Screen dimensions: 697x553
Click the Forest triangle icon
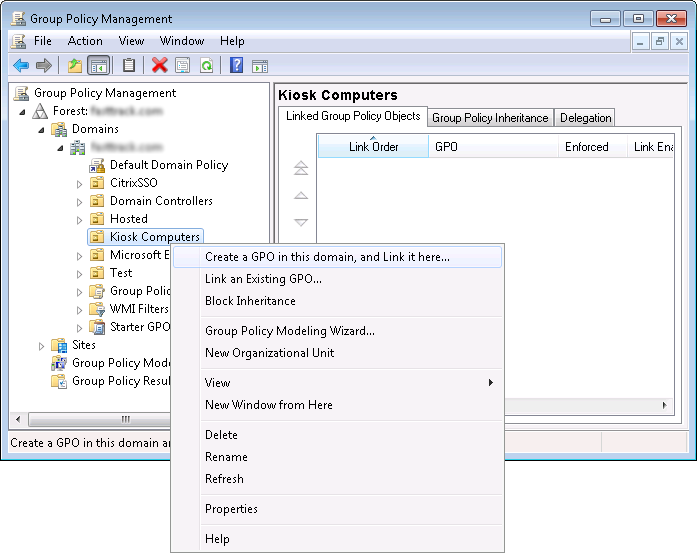click(40, 111)
